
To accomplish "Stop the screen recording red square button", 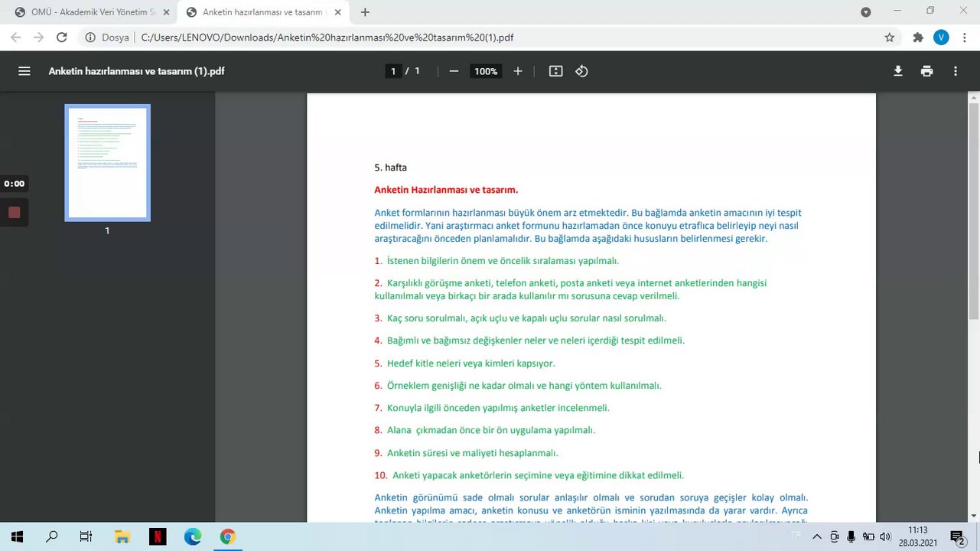I will point(14,212).
